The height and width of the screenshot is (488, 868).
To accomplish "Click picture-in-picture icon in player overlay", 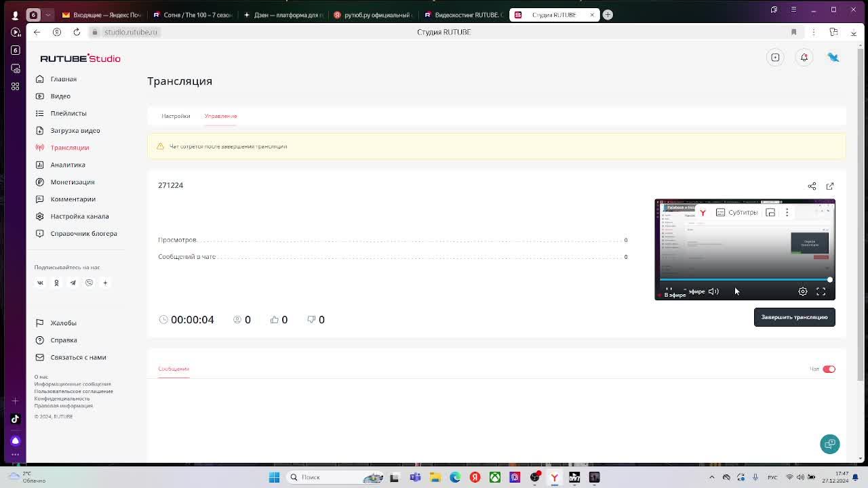I will (x=770, y=213).
